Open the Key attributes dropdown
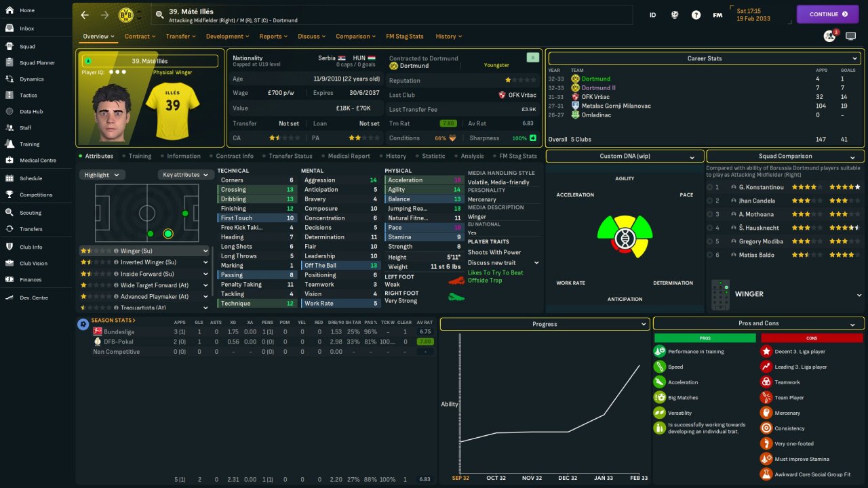Screen dimensions: 868x488 click(185, 175)
